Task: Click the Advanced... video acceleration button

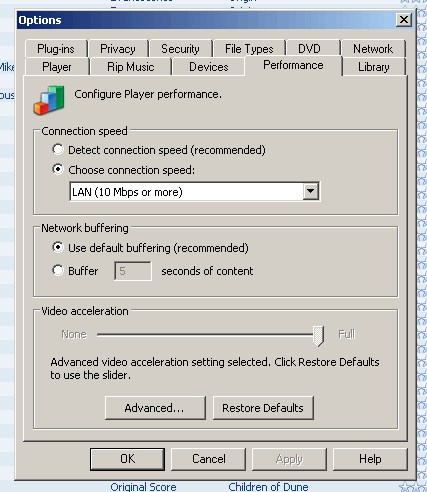Action: pyautogui.click(x=155, y=408)
